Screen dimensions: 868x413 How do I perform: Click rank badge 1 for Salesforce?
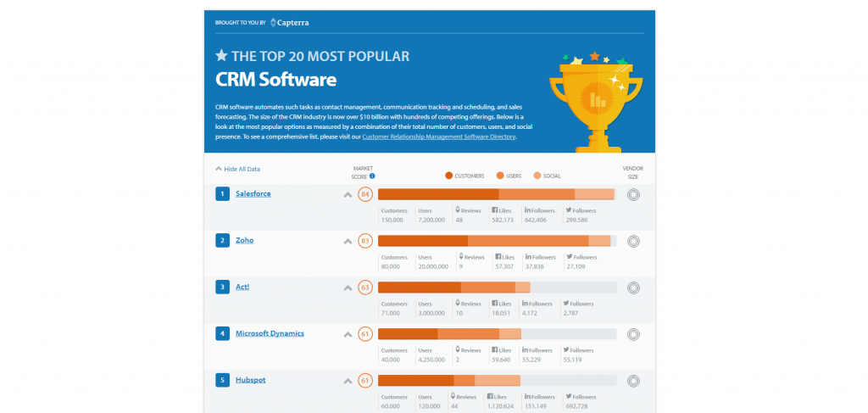[x=222, y=193]
